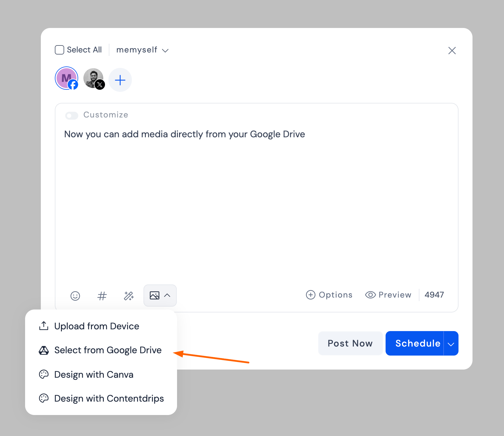Choose Upload from Device

97,326
